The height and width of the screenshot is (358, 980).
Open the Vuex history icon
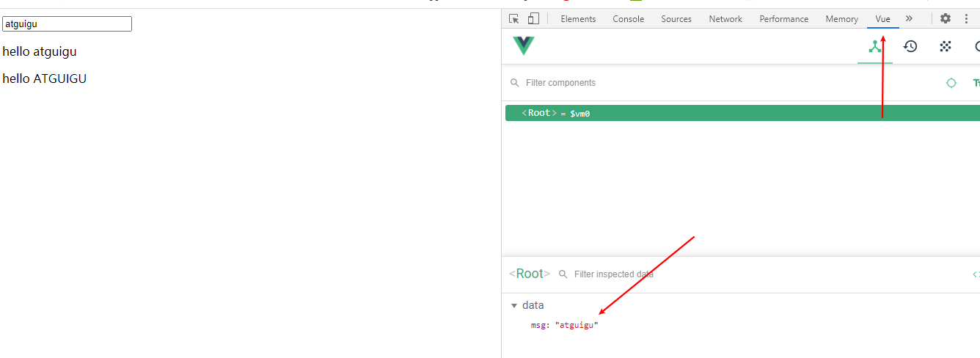click(910, 46)
